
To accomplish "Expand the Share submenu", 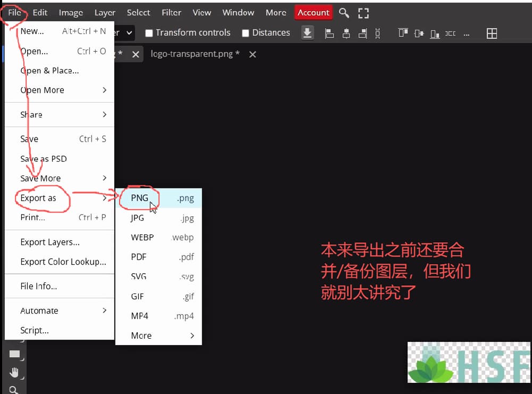I will [x=60, y=115].
